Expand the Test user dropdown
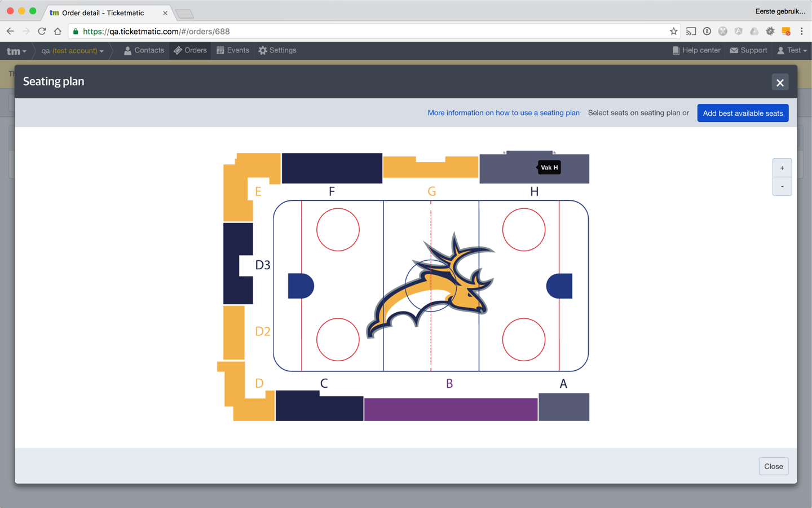 click(792, 50)
